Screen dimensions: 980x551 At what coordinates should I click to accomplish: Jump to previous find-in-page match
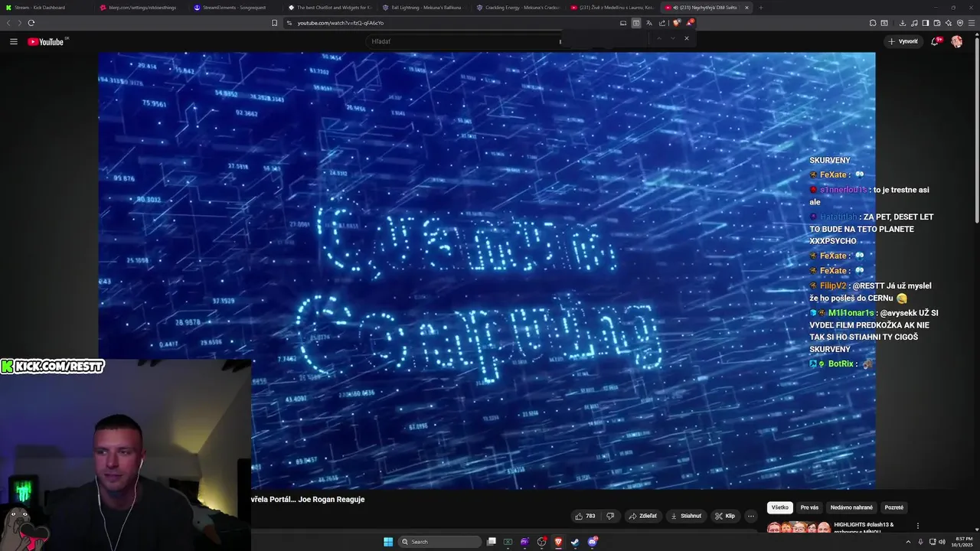pyautogui.click(x=658, y=38)
